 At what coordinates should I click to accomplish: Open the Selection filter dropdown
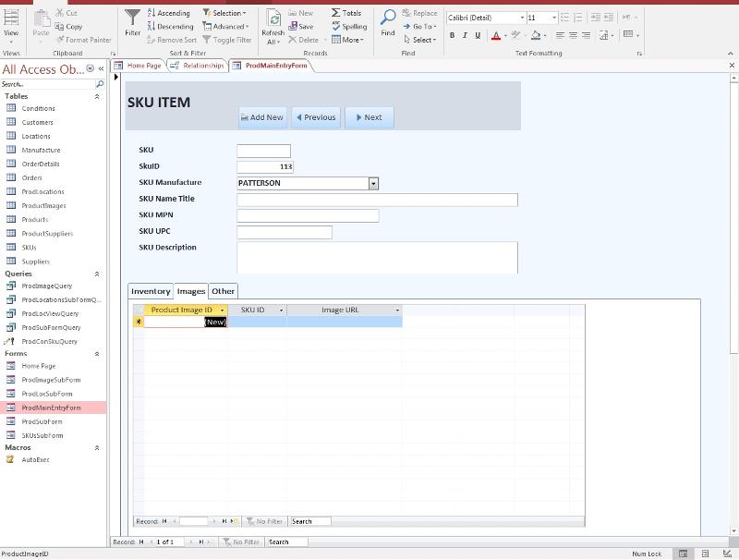224,13
